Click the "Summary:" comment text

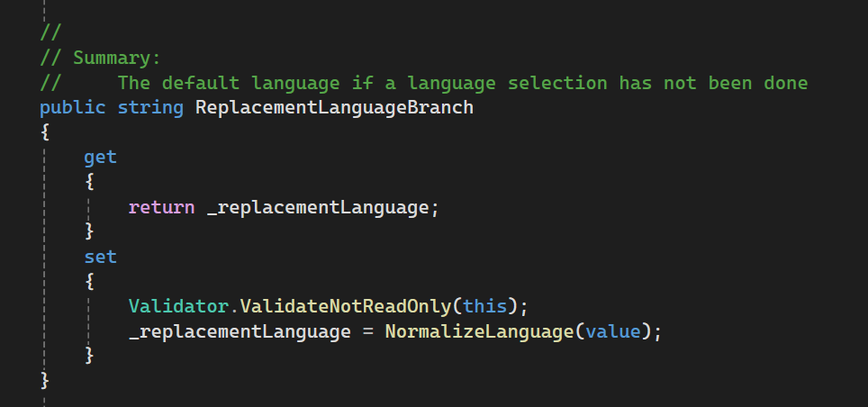pos(116,59)
